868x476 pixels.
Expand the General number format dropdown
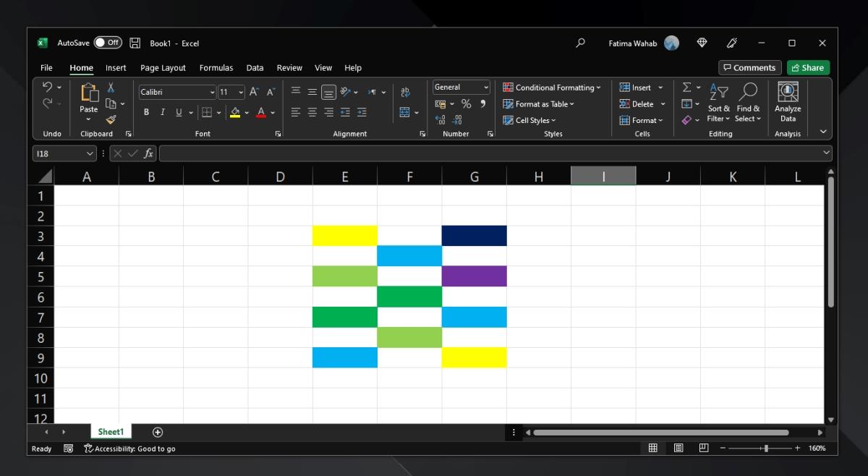pos(486,88)
